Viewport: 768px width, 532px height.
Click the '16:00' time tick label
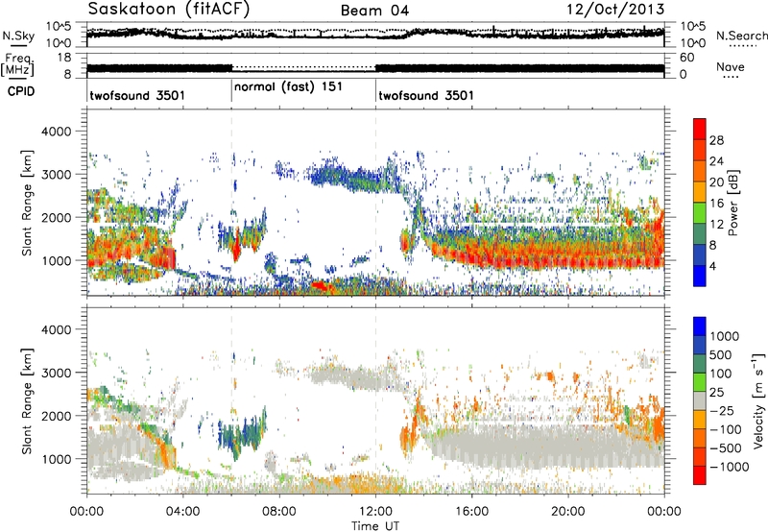[471, 512]
